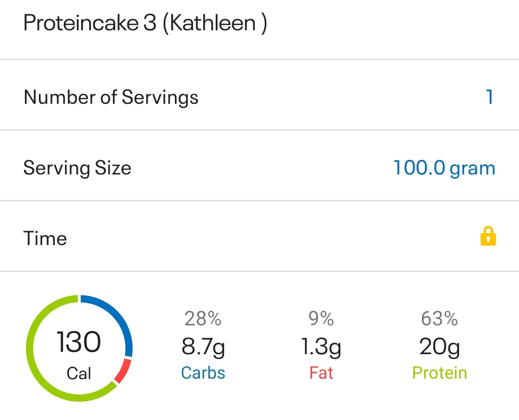Tap the Serving Size label
The width and height of the screenshot is (519, 420).
pos(77,168)
